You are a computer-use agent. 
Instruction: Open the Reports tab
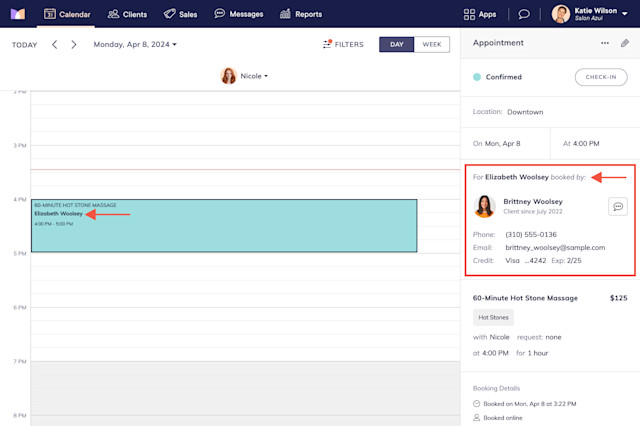click(301, 14)
